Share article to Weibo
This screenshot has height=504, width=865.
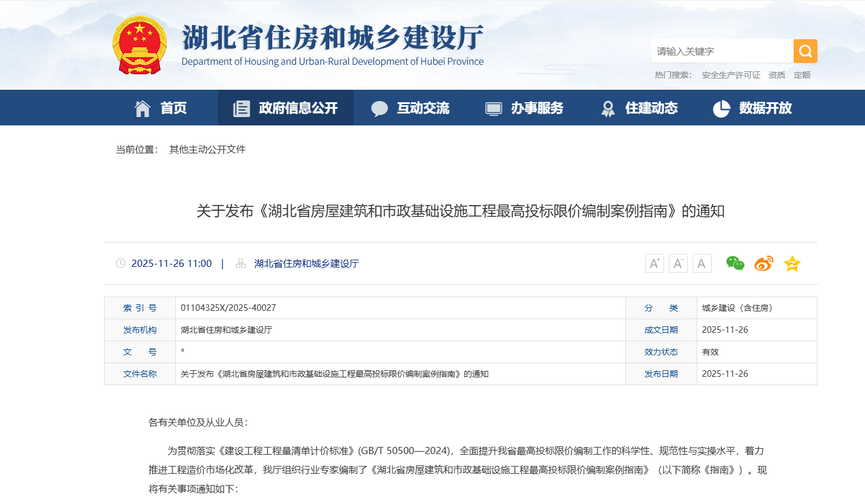click(x=763, y=263)
